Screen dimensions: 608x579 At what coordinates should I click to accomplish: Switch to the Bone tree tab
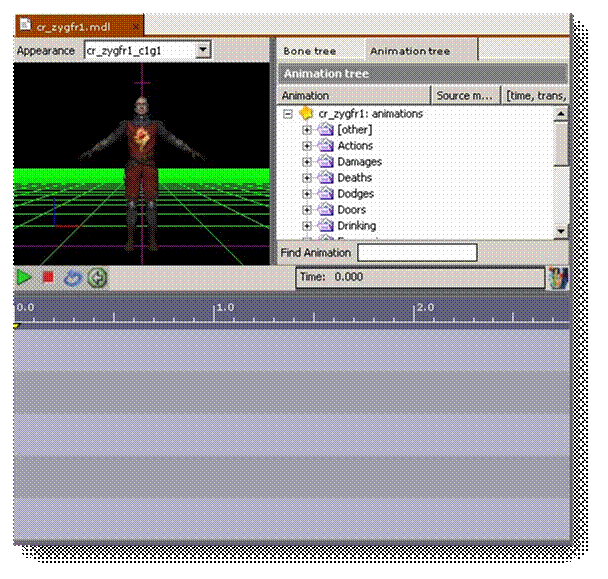pos(309,51)
